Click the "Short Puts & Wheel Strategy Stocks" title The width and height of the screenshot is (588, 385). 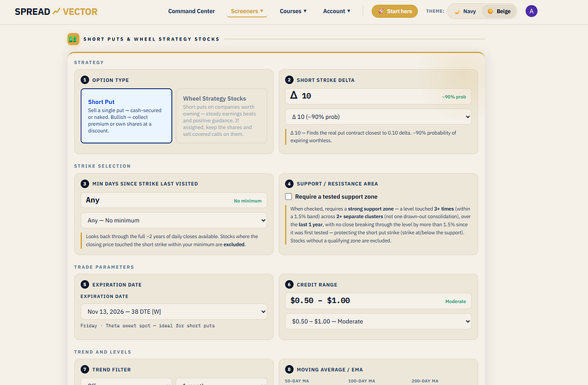(151, 39)
